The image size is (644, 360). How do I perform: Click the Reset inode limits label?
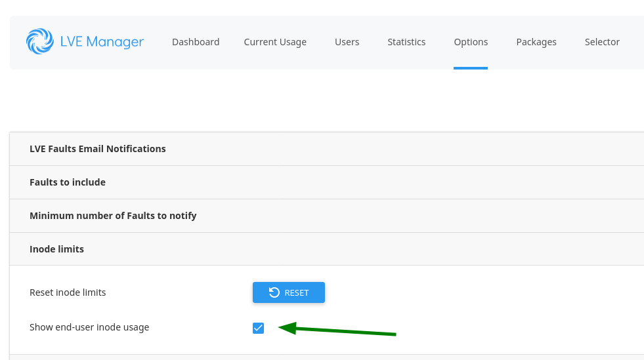pos(68,292)
